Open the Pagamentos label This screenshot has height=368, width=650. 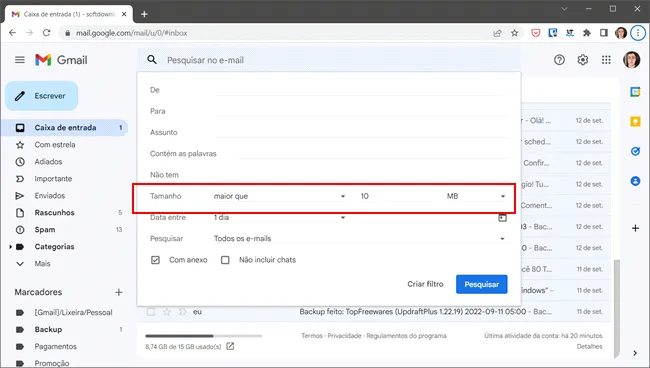[x=56, y=346]
